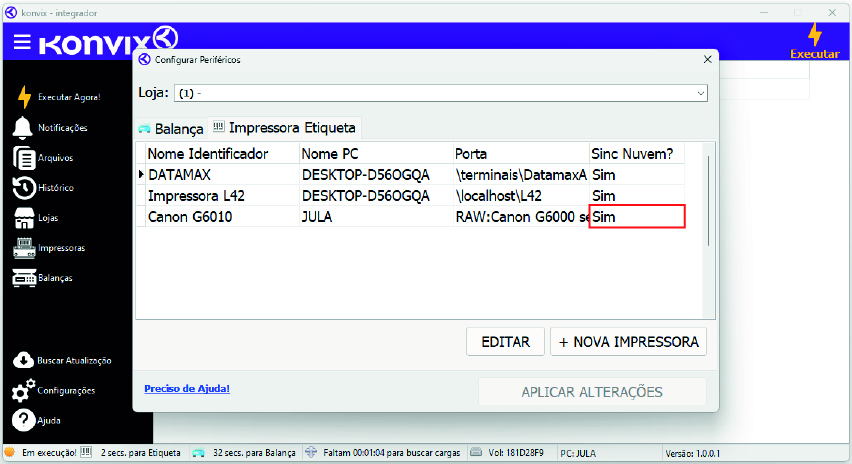Click + NOVA IMPRESSORA button
This screenshot has width=852, height=464.
(x=628, y=342)
